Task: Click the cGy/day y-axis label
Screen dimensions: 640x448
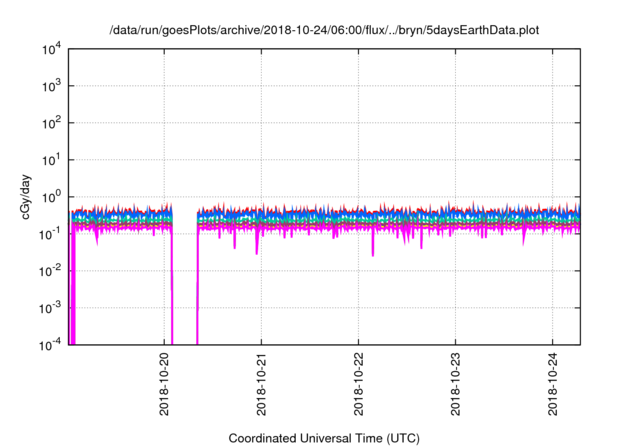Action: coord(26,197)
